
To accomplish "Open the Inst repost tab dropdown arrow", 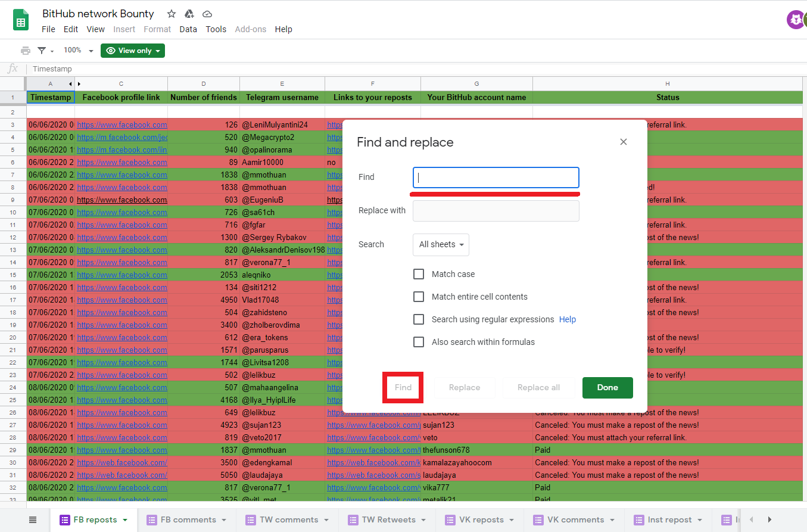I will click(701, 520).
